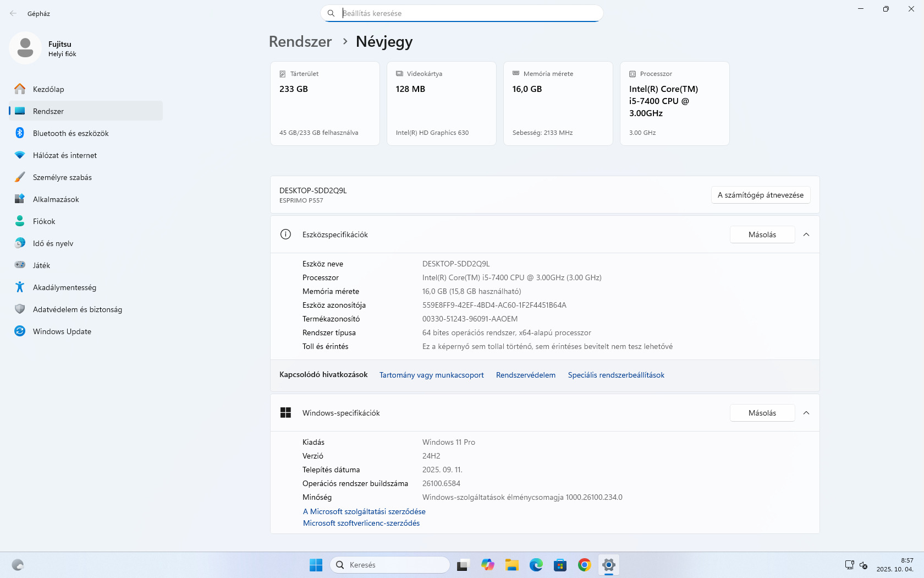
Task: Open the Windows Start button on taskbar
Action: click(x=316, y=565)
